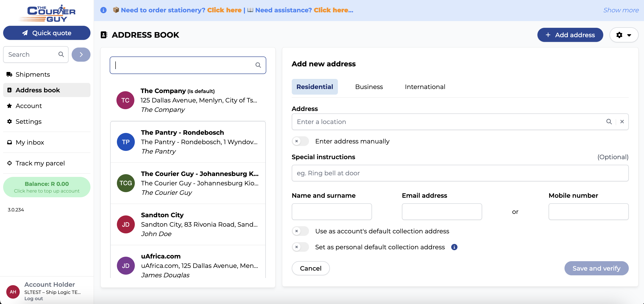The height and width of the screenshot is (304, 644).
Task: Open Account in the sidebar
Action: (x=47, y=106)
